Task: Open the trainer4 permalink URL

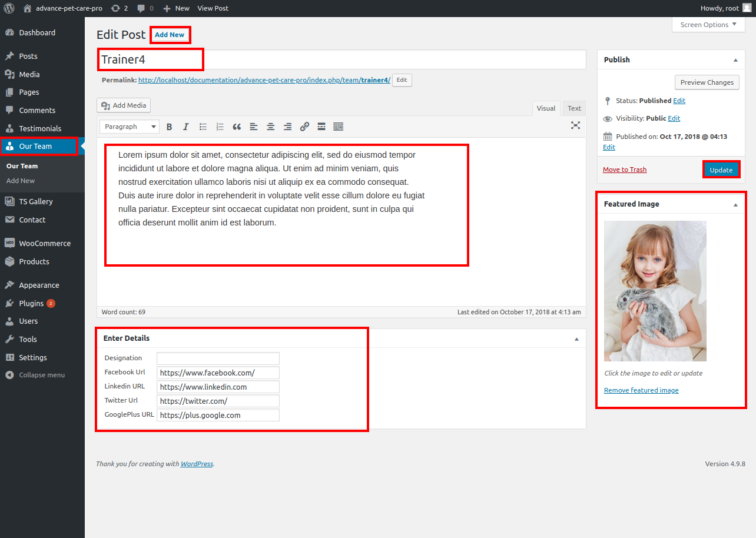Action: (264, 80)
